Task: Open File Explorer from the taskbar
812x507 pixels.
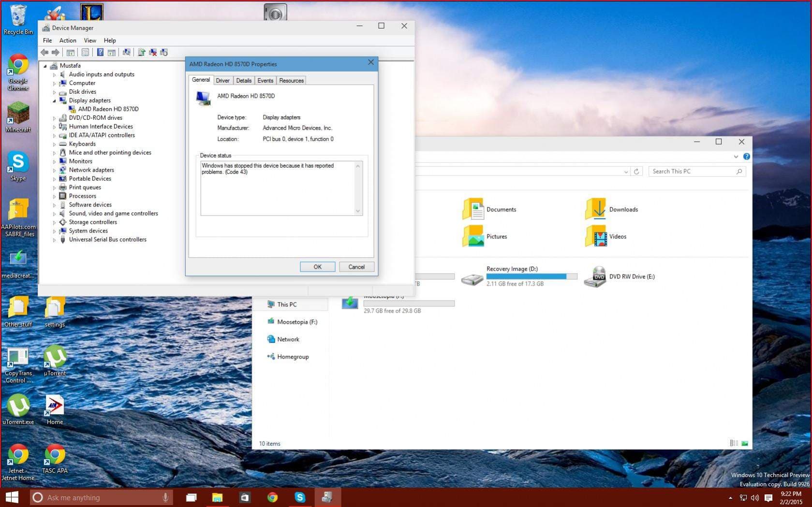Action: (x=217, y=497)
